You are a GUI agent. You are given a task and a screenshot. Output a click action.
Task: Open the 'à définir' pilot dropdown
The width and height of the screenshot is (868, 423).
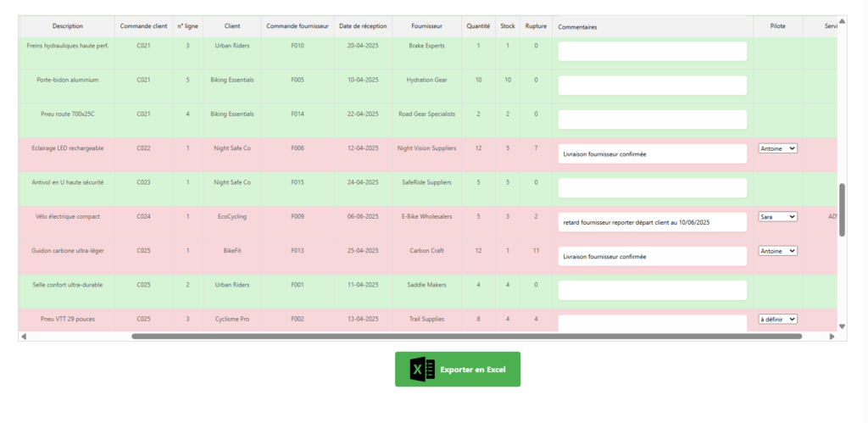click(777, 320)
